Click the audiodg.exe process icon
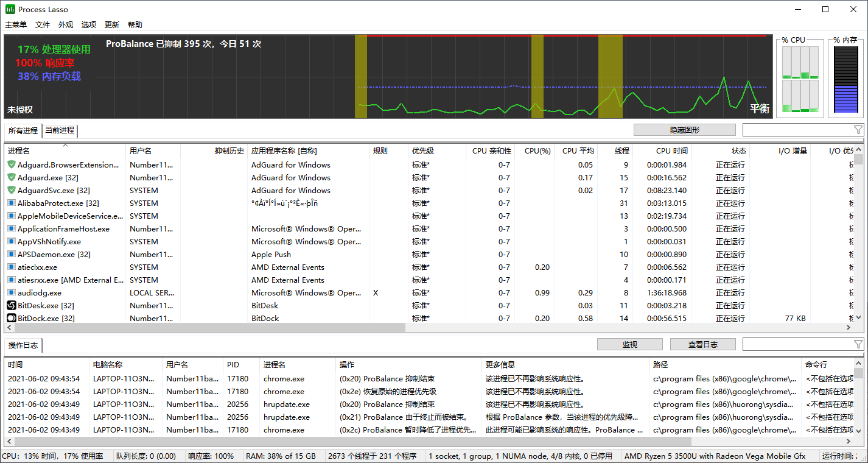This screenshot has height=463, width=868. 12,292
